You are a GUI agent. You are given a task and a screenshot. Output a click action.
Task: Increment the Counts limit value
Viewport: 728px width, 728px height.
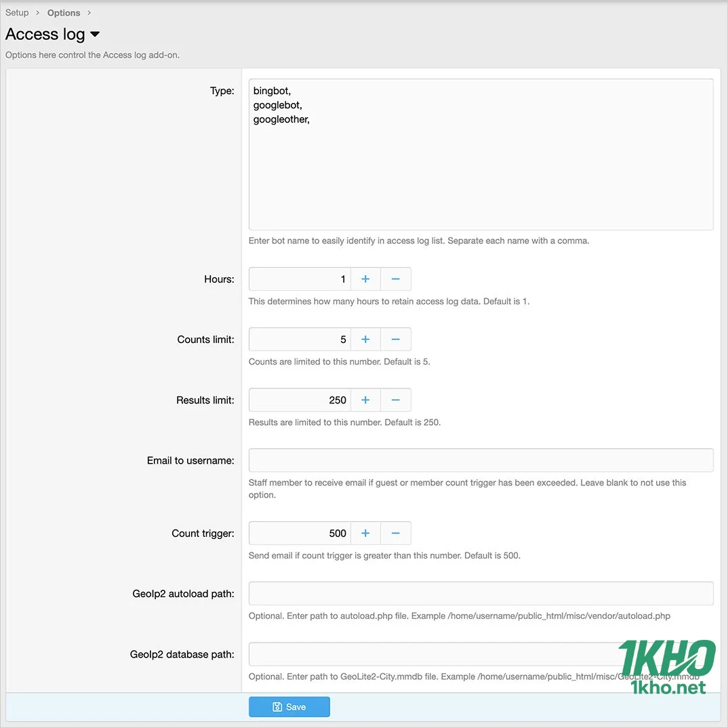click(365, 339)
